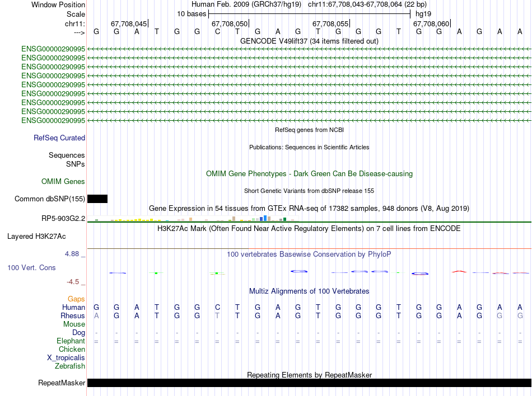Open the RefSeq Curated track label

coord(59,138)
